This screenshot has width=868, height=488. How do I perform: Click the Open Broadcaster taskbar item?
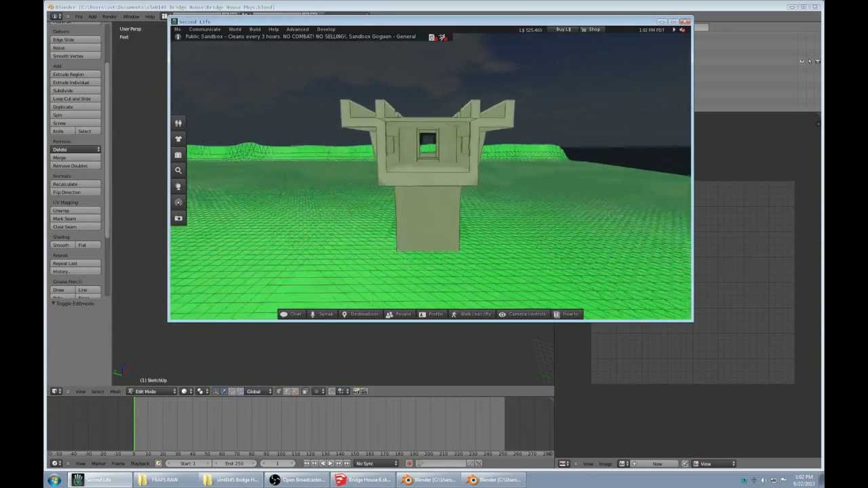(296, 480)
